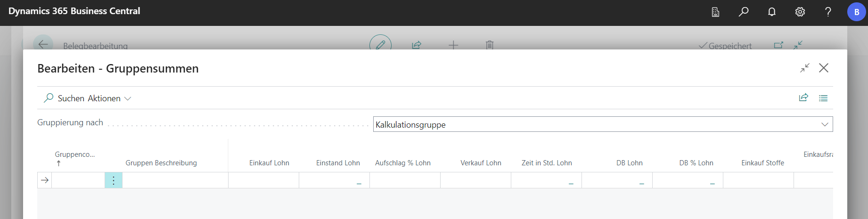Image resolution: width=868 pixels, height=219 pixels.
Task: Open the settings gear
Action: click(800, 12)
